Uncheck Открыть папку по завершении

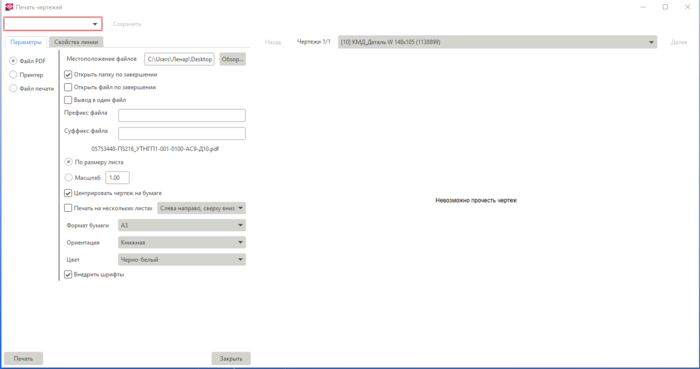pos(68,75)
